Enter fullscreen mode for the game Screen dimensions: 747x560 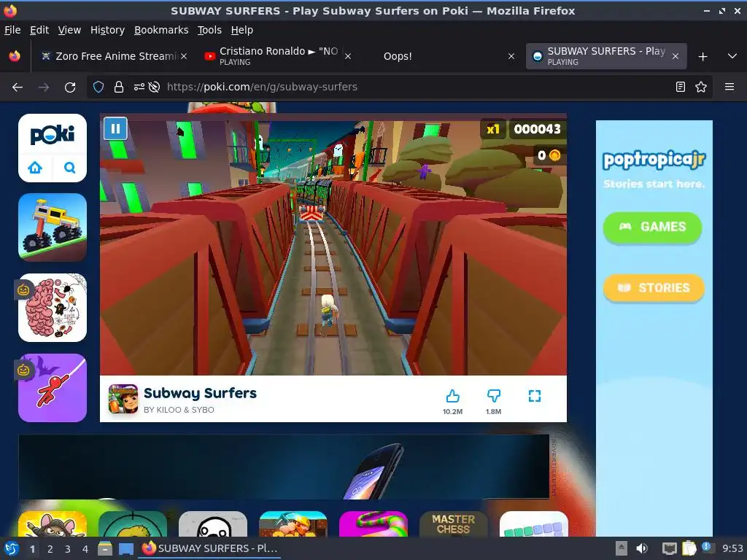(x=535, y=396)
